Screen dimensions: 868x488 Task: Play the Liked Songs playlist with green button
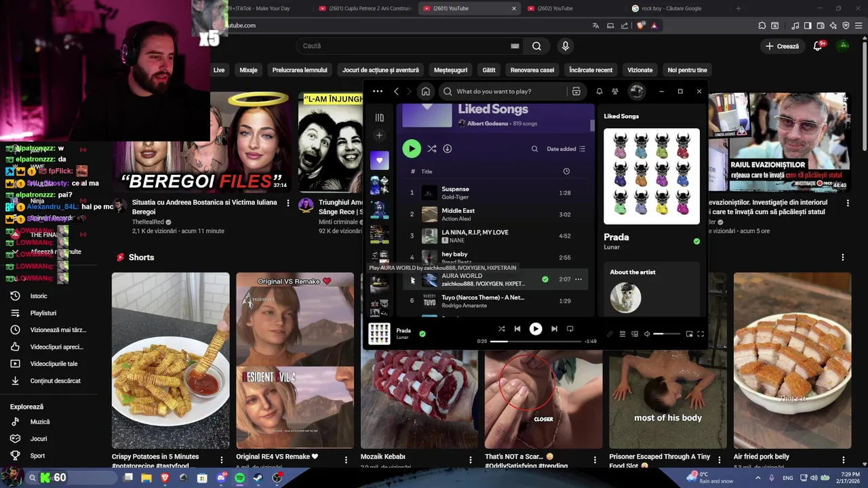coord(411,148)
